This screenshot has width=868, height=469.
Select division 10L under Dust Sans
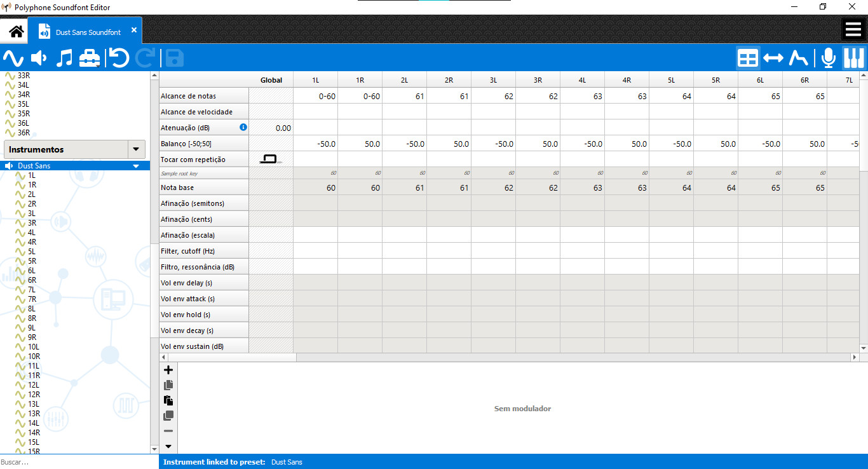tap(34, 347)
